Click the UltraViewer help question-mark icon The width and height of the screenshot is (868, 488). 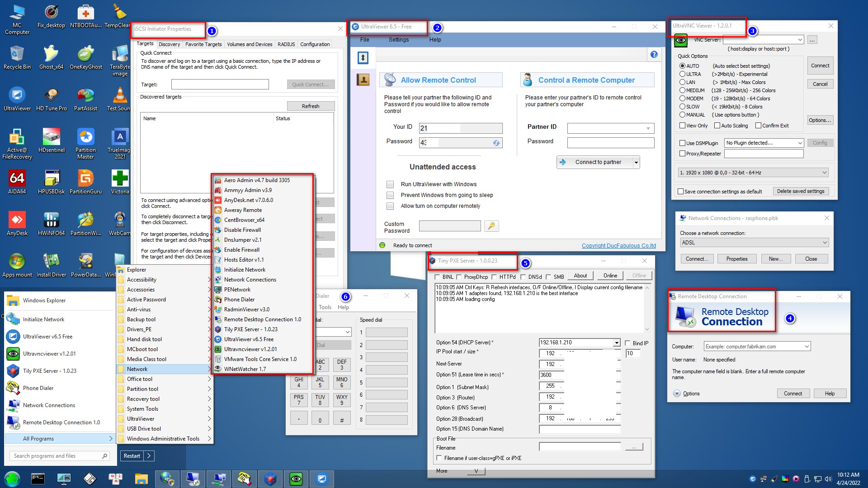pyautogui.click(x=654, y=55)
